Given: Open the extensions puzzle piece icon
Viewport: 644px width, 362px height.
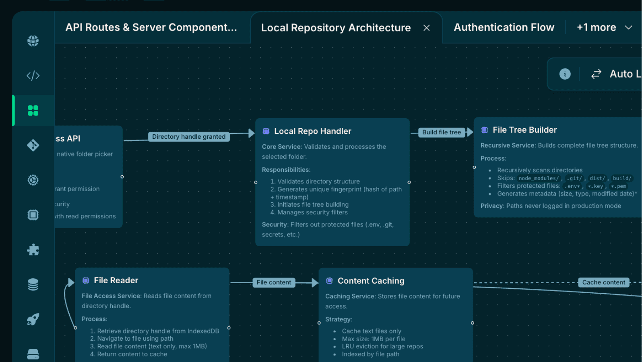Looking at the screenshot, I should point(33,249).
